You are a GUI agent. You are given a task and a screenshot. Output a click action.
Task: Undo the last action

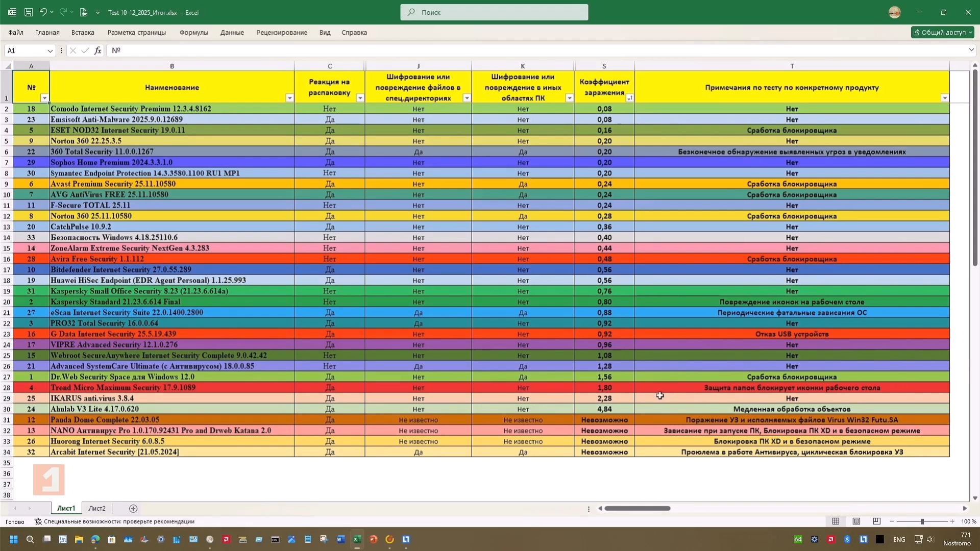43,12
